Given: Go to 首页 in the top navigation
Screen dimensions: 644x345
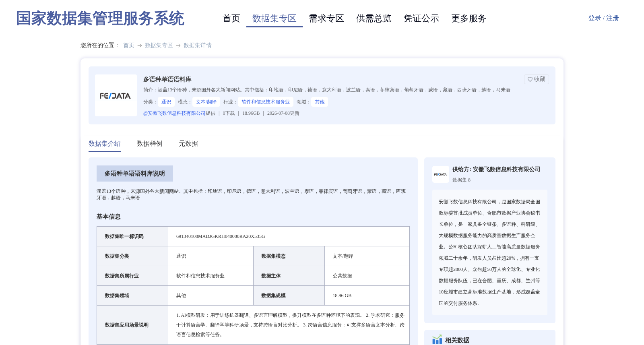Looking at the screenshot, I should click(x=231, y=19).
